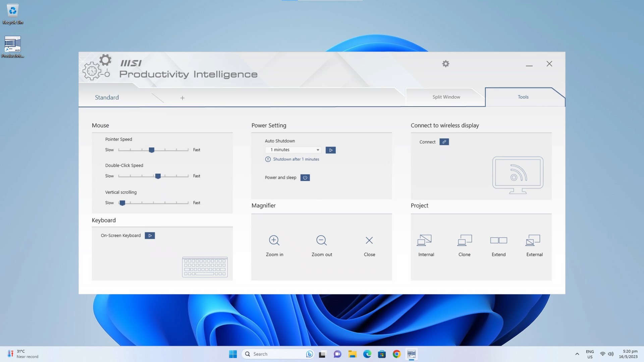Click 'Shutdown after 1 minutes' info text
644x362 pixels.
tap(296, 159)
